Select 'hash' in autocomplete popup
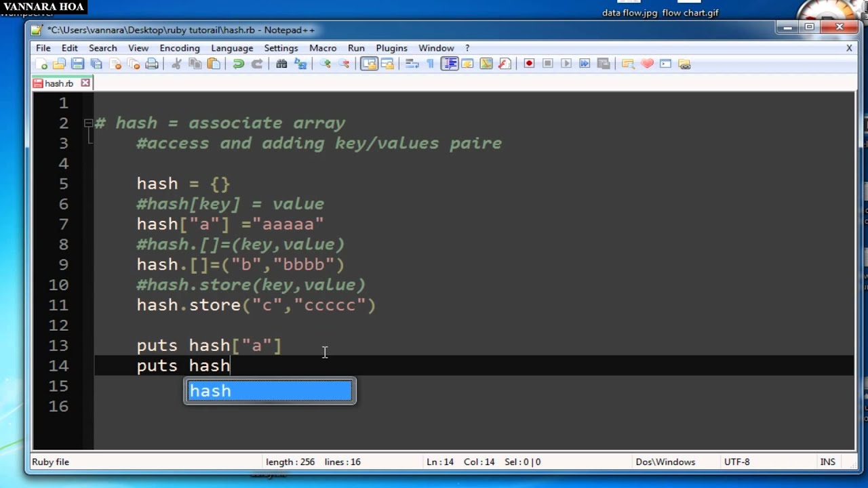Screen dimensions: 868x488 pyautogui.click(x=270, y=391)
